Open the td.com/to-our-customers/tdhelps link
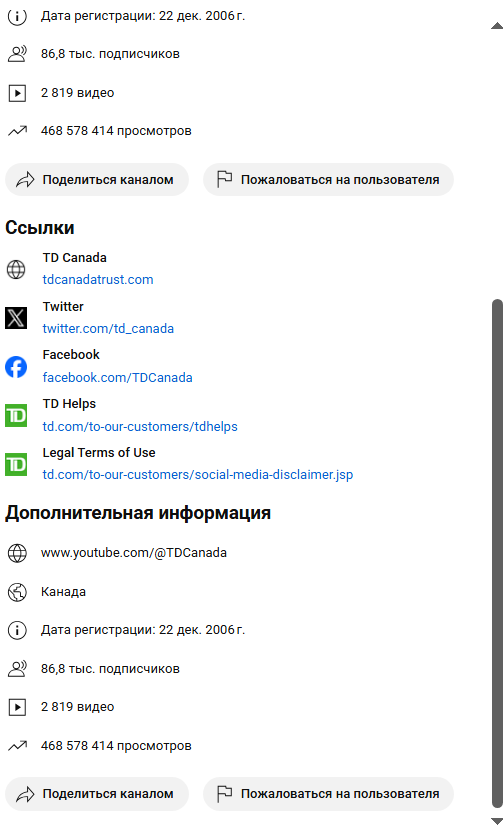This screenshot has width=503, height=831. click(x=140, y=426)
